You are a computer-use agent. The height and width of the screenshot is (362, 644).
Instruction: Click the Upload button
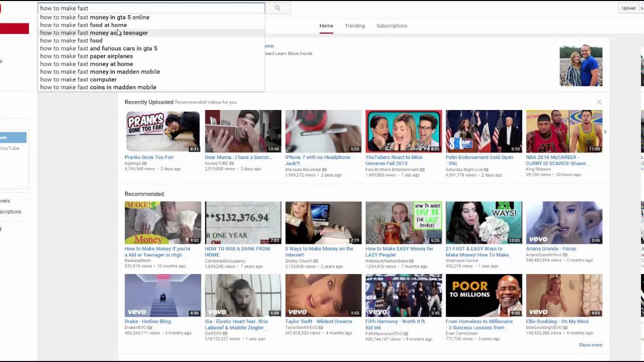(628, 8)
